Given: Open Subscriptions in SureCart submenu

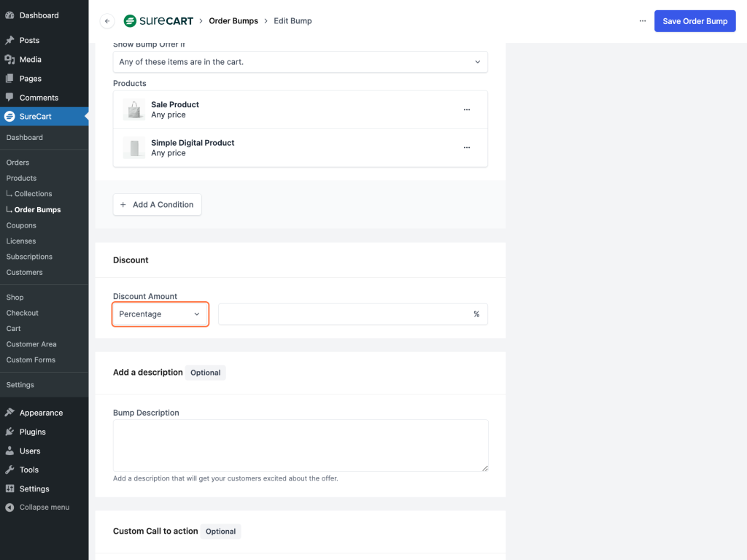Looking at the screenshot, I should click(29, 257).
